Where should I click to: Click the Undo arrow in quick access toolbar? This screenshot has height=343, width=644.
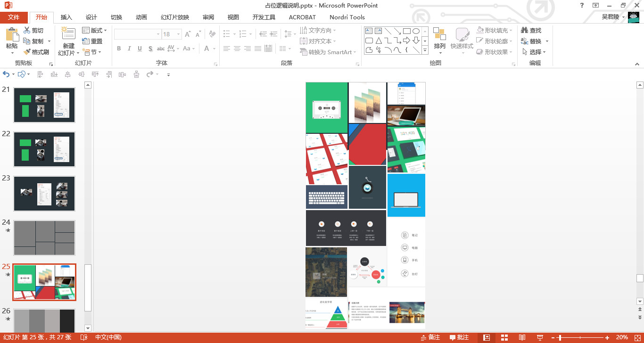coord(6,74)
